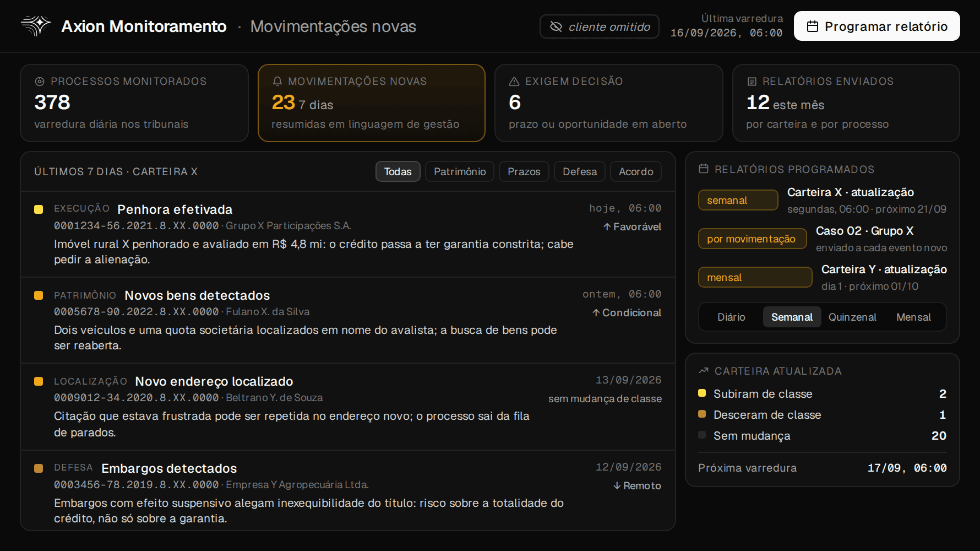
Task: Select the Diário frequency option
Action: (731, 317)
